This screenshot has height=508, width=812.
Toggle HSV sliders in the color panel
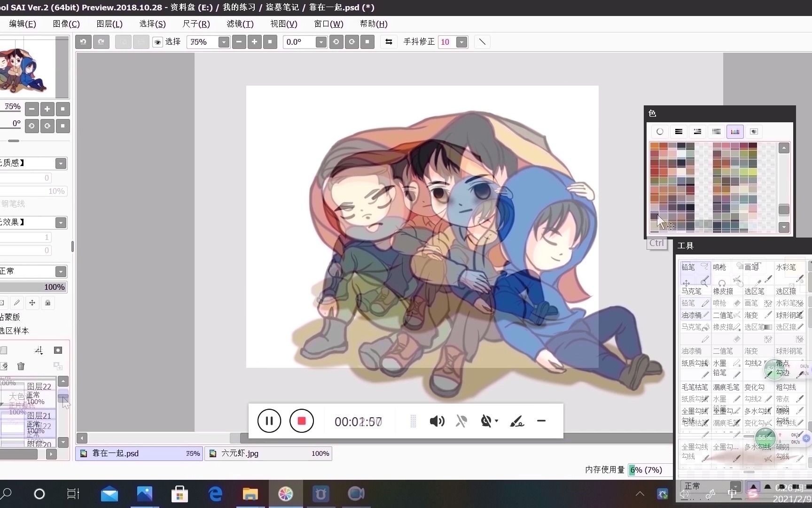pyautogui.click(x=697, y=132)
